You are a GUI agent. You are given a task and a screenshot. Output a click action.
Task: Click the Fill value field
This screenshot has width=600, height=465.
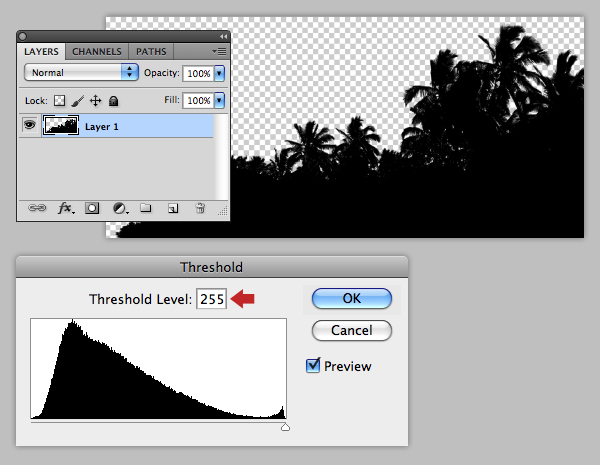pos(198,100)
